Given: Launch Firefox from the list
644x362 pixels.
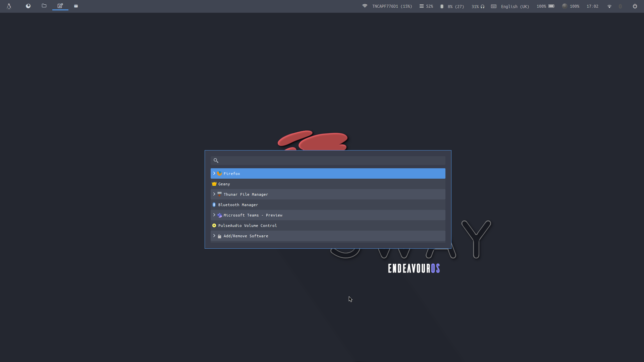Looking at the screenshot, I should 328,174.
